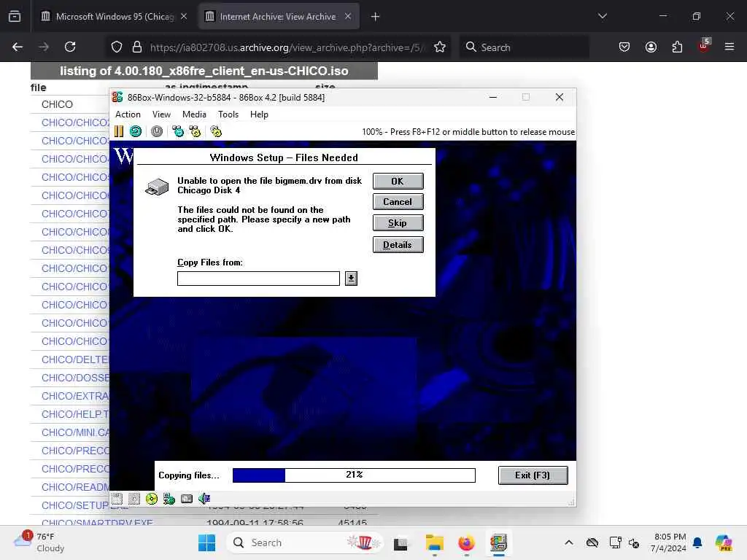Viewport: 747px width, 560px height.
Task: Click the Firefox Search box
Action: tap(524, 47)
